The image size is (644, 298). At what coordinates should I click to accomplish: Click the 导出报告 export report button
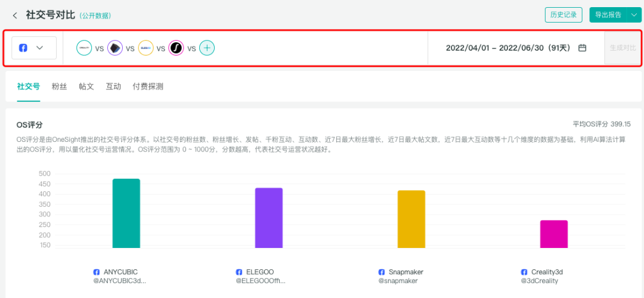[x=608, y=15]
